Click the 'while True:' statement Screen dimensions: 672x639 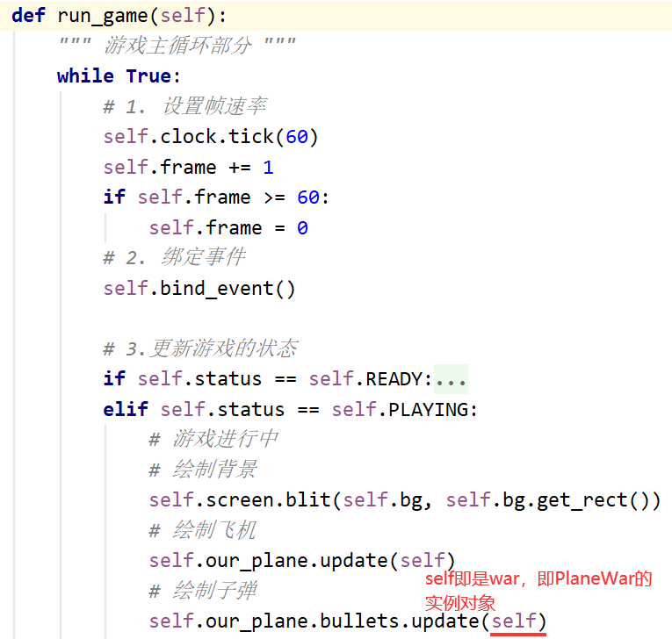[119, 76]
